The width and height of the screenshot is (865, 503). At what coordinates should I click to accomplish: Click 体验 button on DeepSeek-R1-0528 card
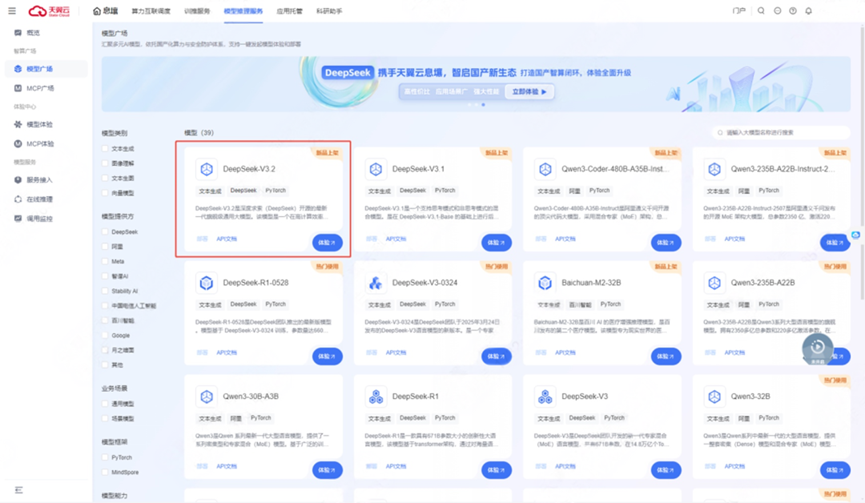[x=327, y=356]
